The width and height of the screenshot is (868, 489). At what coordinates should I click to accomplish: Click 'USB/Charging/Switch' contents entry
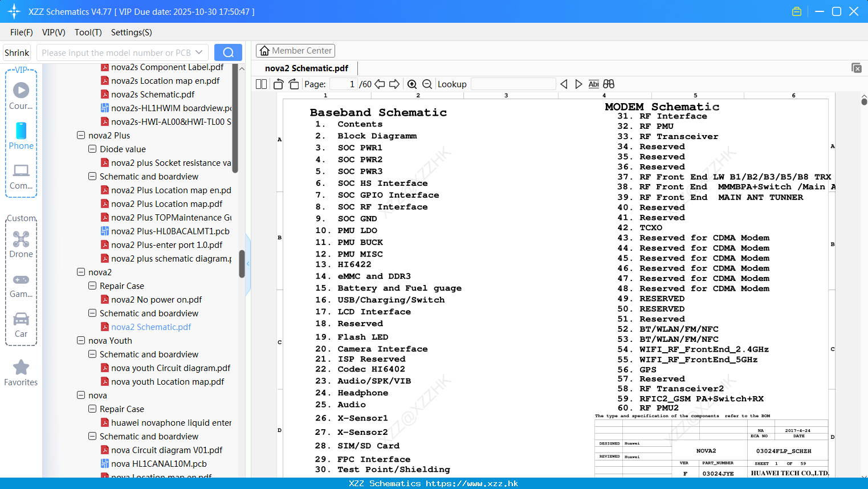tap(391, 300)
